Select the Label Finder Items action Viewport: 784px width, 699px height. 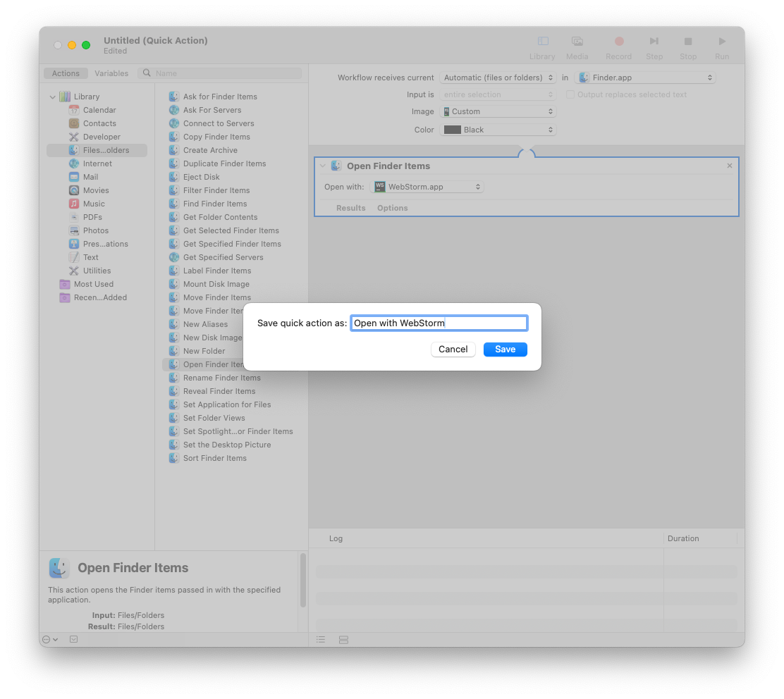(217, 271)
